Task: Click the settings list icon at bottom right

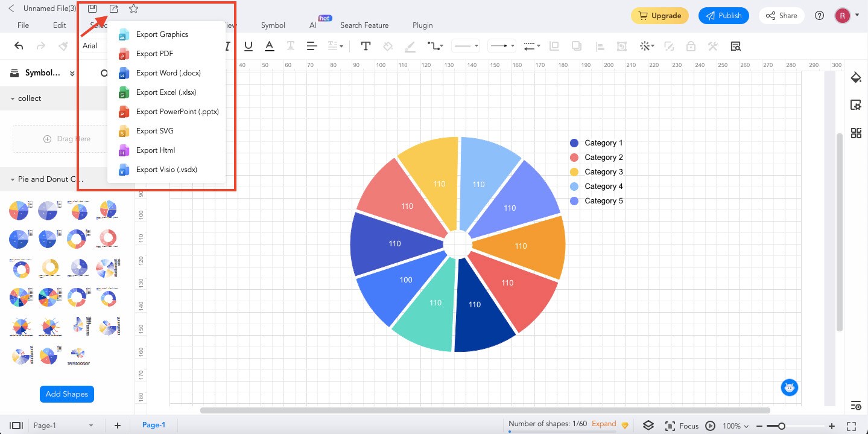Action: (x=855, y=405)
